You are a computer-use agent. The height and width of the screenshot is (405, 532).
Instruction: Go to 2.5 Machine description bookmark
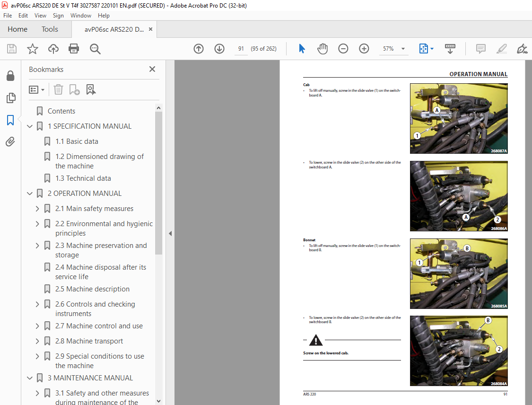point(92,289)
